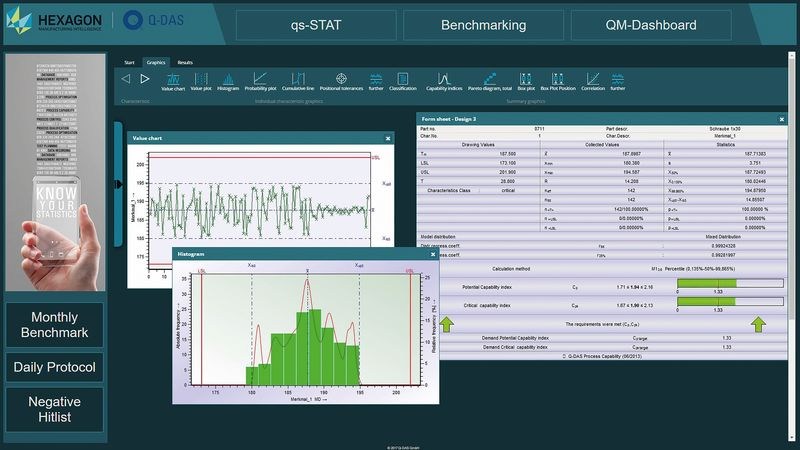Go to the next characteristic arrow

[x=145, y=78]
